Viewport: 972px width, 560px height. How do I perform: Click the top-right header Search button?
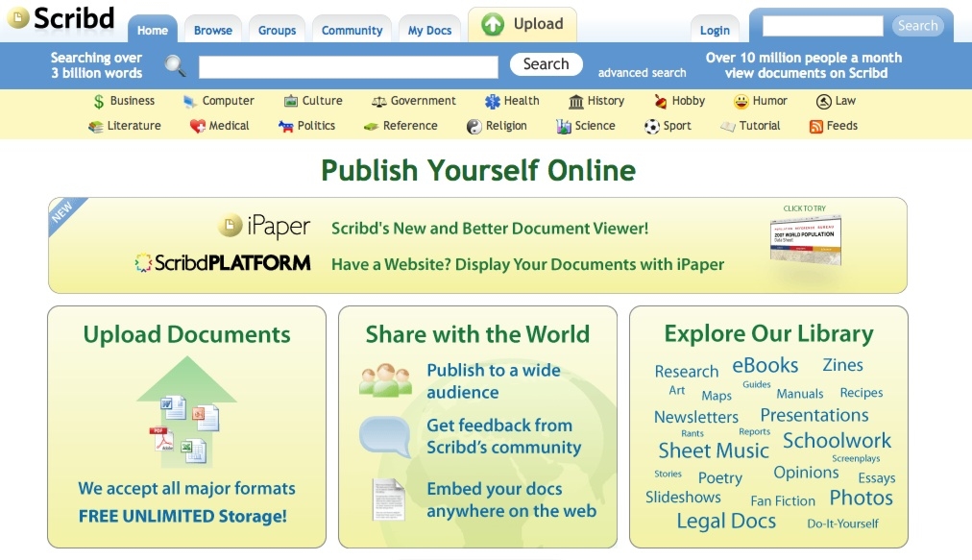click(918, 25)
